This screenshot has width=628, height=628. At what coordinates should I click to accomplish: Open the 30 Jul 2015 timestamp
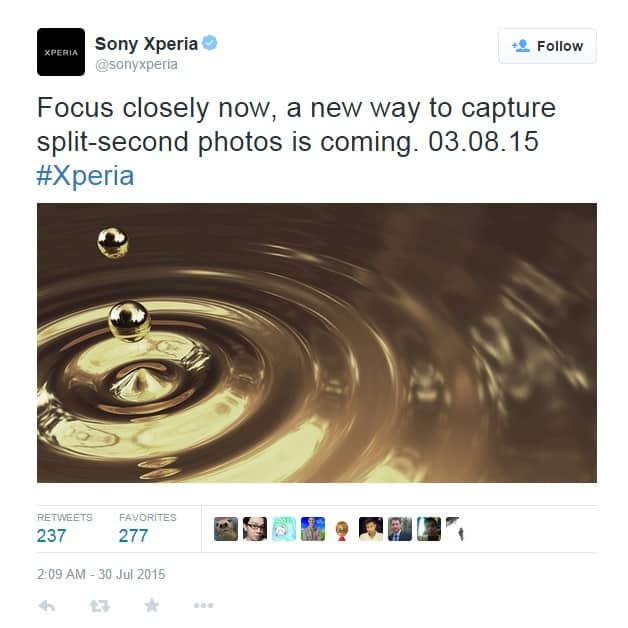click(101, 574)
